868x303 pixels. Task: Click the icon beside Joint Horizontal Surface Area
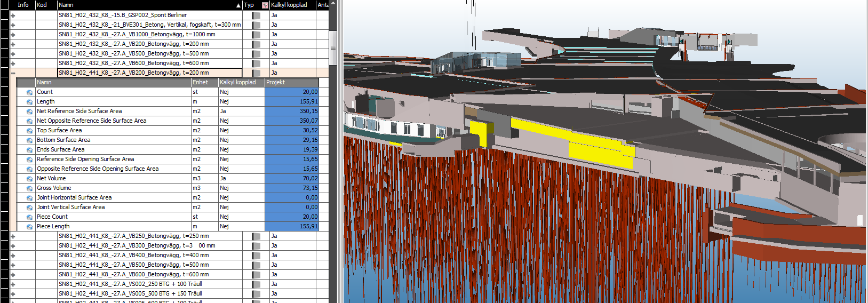pyautogui.click(x=29, y=198)
